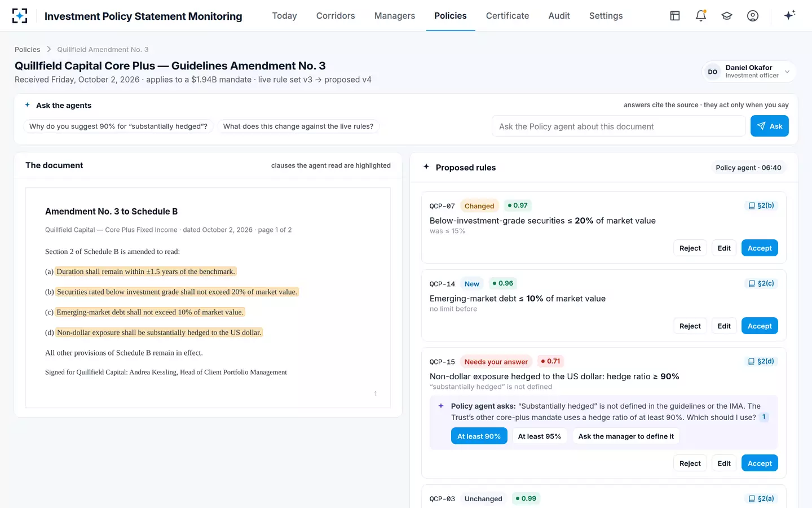
Task: Reject rule QCP-14
Action: click(x=690, y=326)
